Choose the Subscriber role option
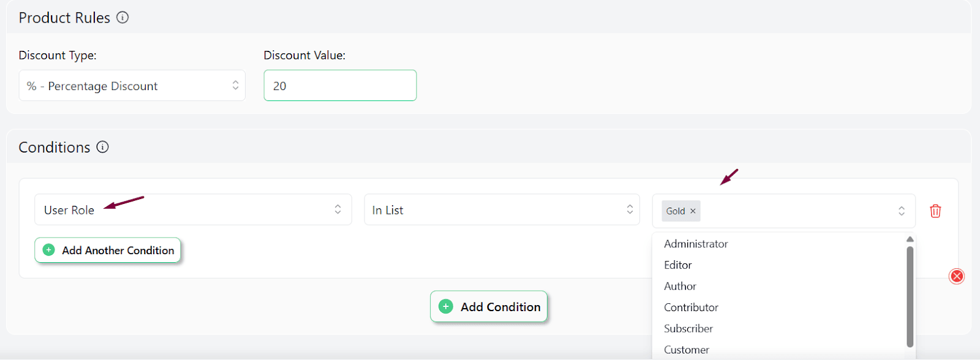The image size is (980, 362). click(688, 329)
